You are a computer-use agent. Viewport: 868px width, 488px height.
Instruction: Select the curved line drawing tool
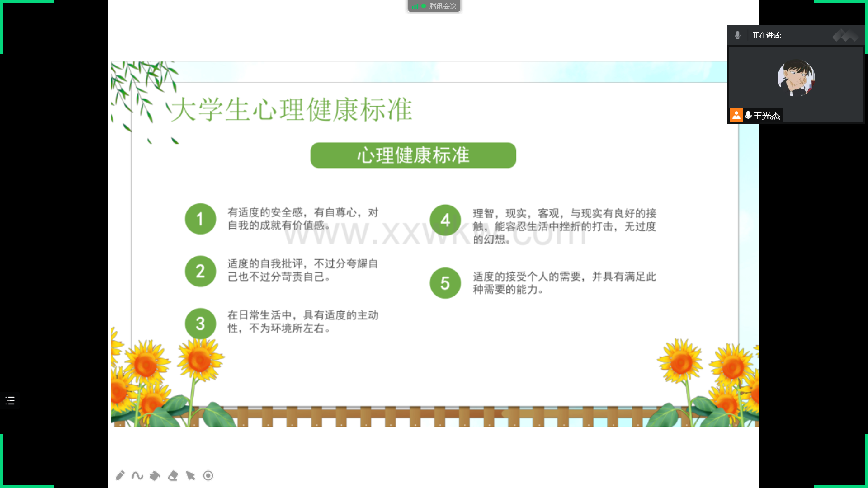tap(137, 475)
